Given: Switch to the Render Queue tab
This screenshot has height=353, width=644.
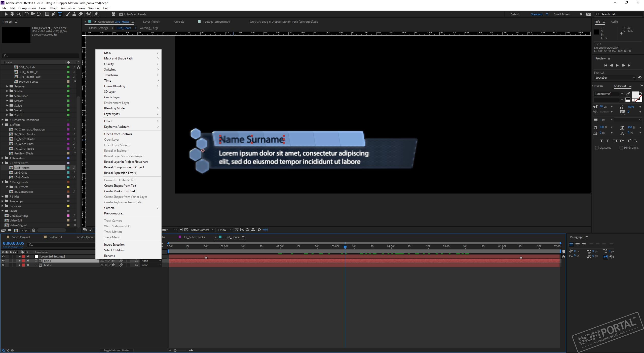Looking at the screenshot, I should pos(85,237).
